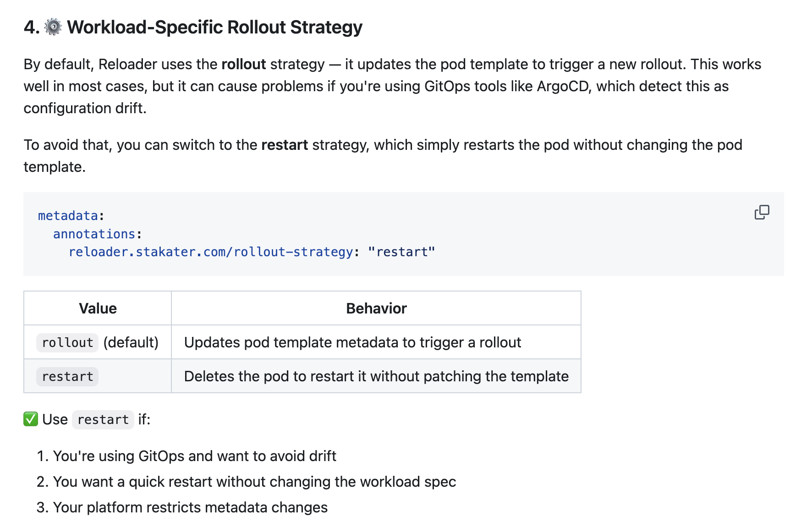Click the cell describing deleting the pod
The height and width of the screenshot is (528, 812).
(x=376, y=376)
